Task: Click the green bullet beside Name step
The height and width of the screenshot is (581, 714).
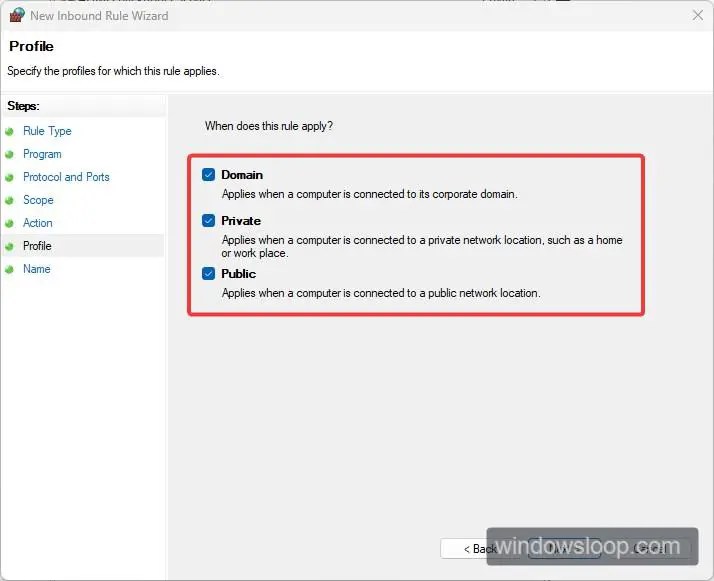Action: (x=10, y=269)
